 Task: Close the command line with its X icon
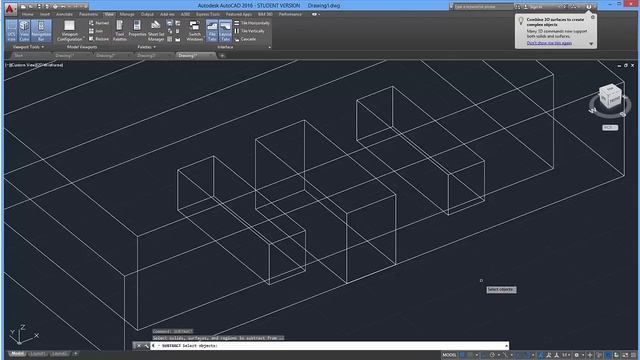pyautogui.click(x=139, y=346)
